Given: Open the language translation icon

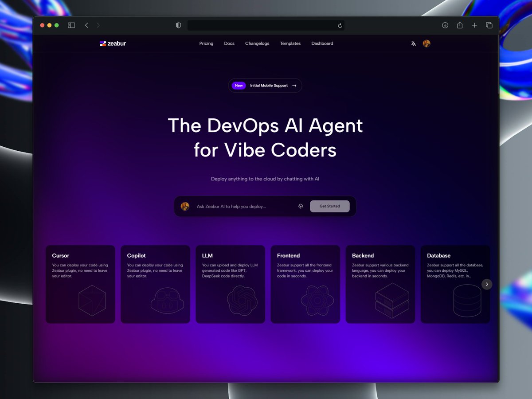Looking at the screenshot, I should tap(413, 43).
